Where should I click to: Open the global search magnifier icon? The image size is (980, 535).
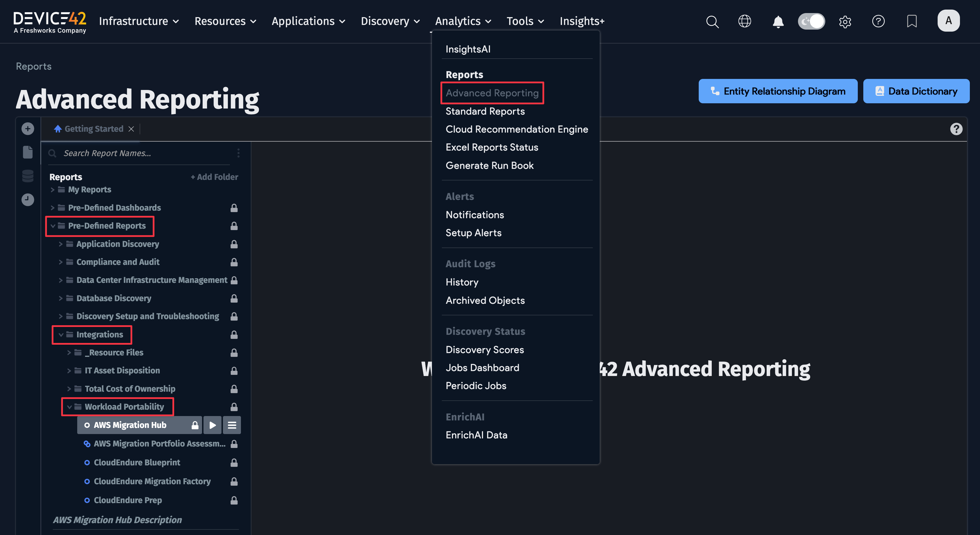coord(712,21)
